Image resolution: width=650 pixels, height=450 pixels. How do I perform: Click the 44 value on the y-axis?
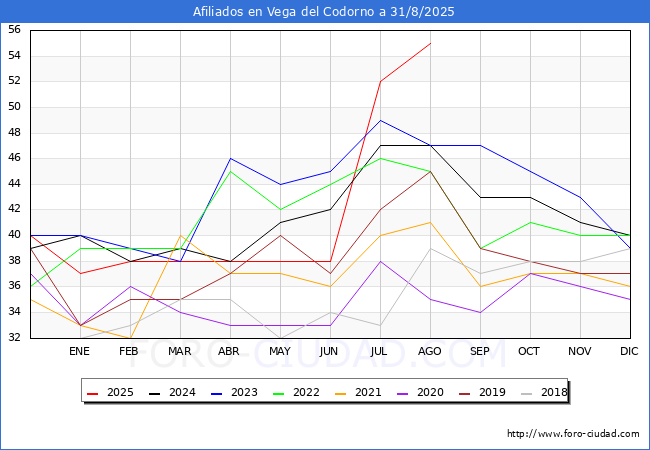(14, 184)
